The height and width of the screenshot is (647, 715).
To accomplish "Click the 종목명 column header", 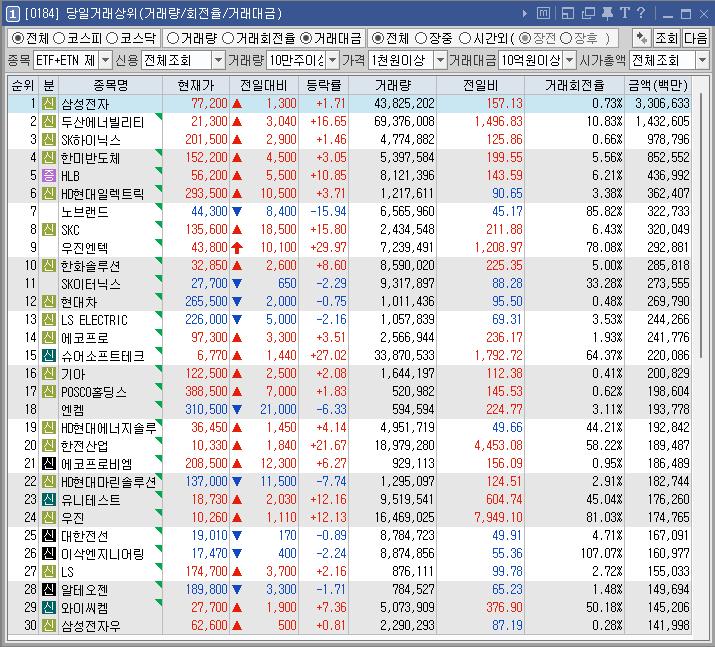I will coord(110,85).
